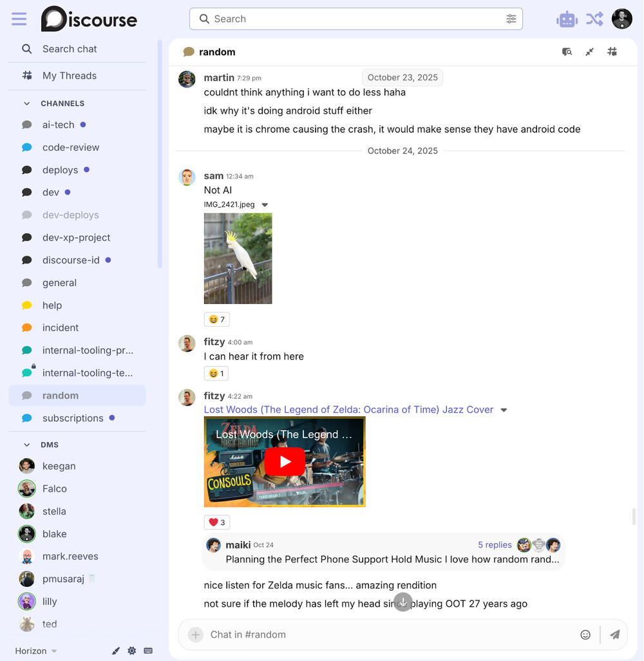Screen dimensions: 644x661
Task: Click the send message paper plane
Action: tap(615, 635)
